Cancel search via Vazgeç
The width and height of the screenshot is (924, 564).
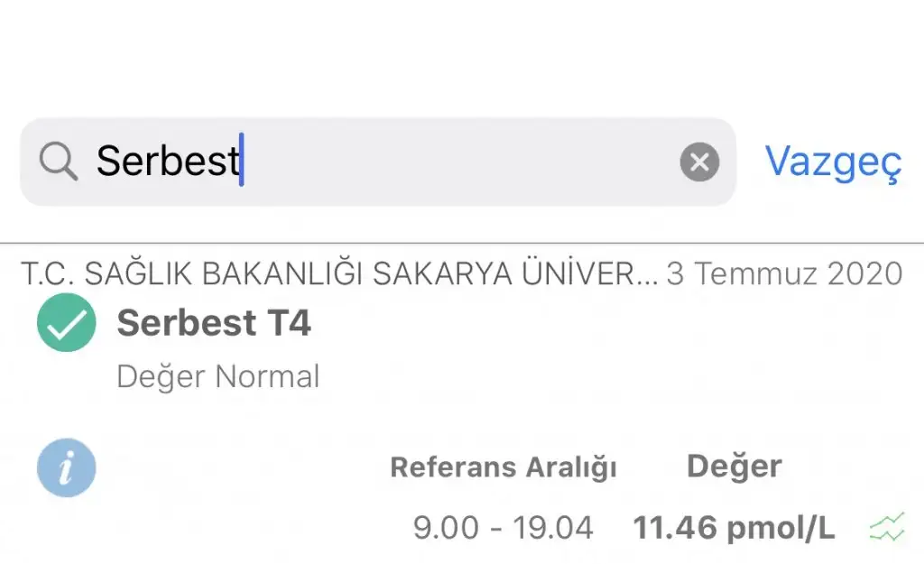pyautogui.click(x=833, y=162)
